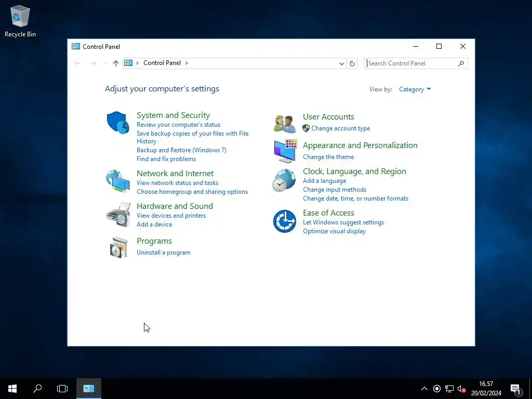Expand the chevron before Control Panel breadcrumb
Image resolution: width=532 pixels, height=399 pixels.
(137, 63)
